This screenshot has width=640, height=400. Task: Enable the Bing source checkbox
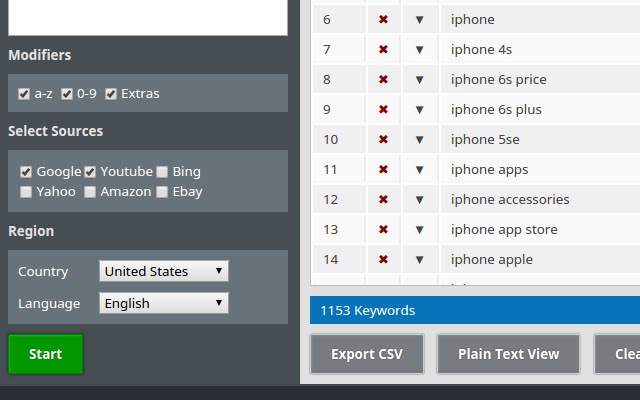tap(162, 172)
